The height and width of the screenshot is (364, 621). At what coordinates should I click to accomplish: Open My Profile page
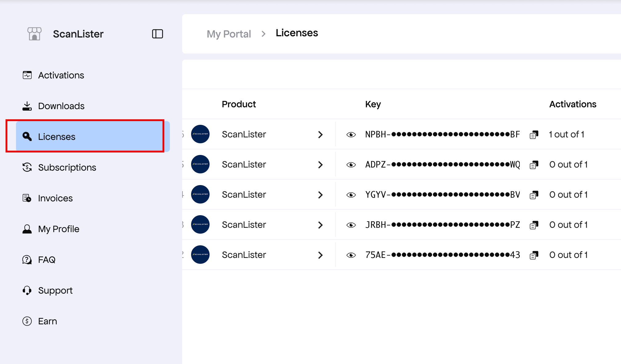click(93, 229)
